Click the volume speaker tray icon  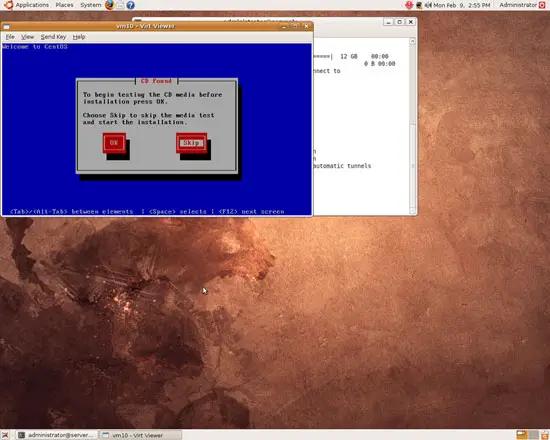428,5
